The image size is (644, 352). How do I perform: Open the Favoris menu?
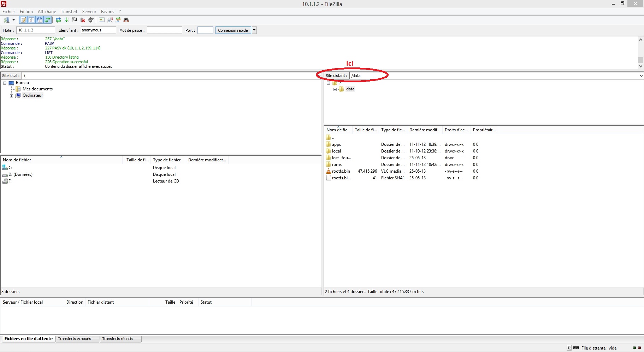(x=107, y=12)
